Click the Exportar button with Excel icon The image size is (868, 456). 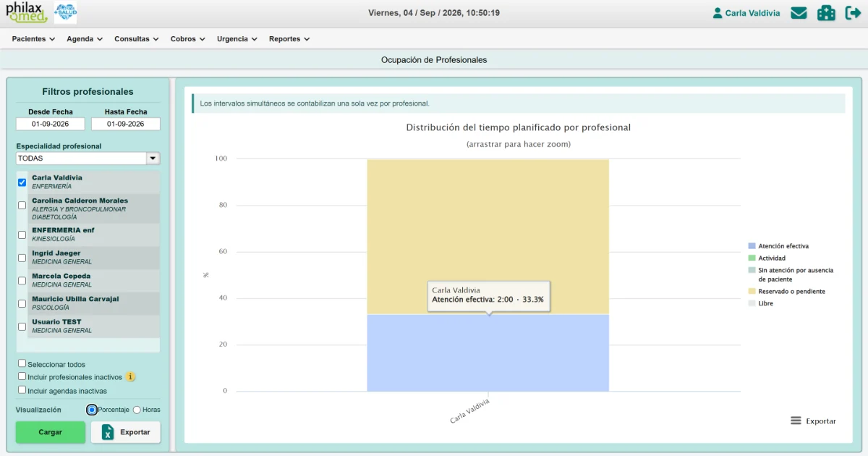coord(126,432)
